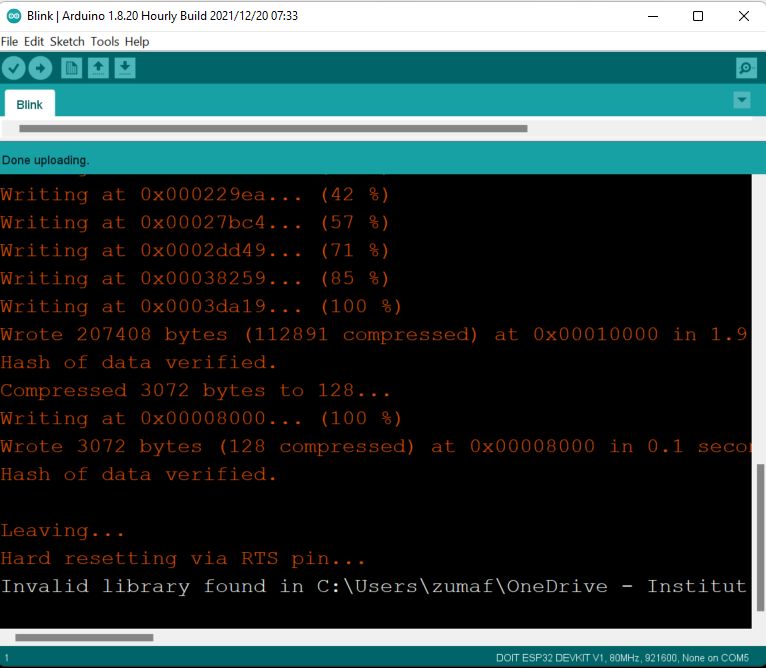Click 'Writing at 0x00008000... (100 %)' line
The width and height of the screenshot is (766, 668).
pyautogui.click(x=201, y=419)
